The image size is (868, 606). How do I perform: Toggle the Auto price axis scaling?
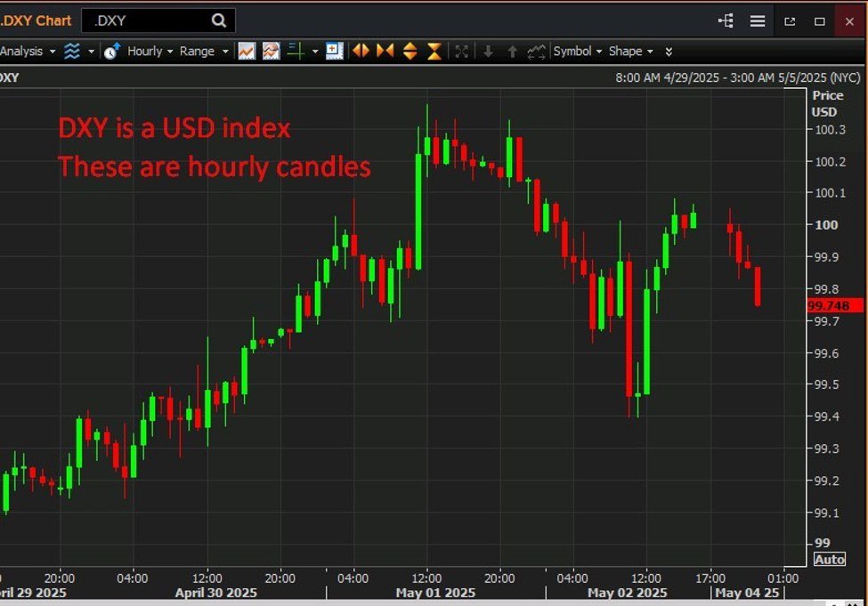[828, 559]
